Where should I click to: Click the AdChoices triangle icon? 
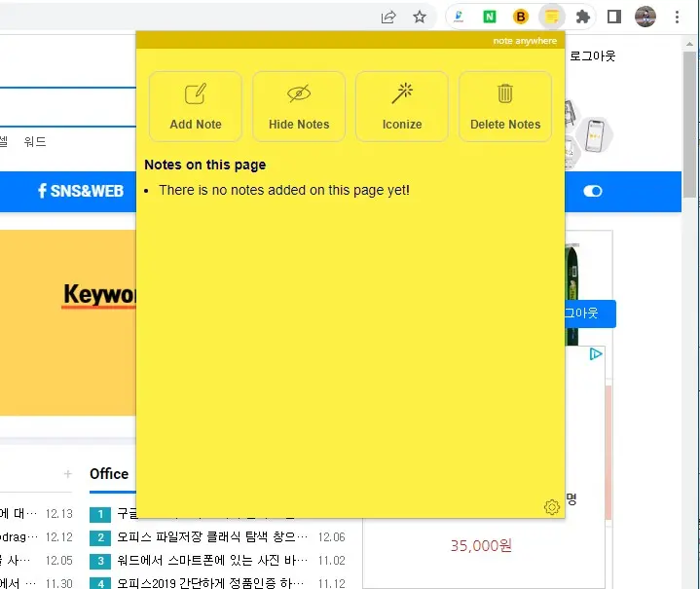tap(596, 354)
